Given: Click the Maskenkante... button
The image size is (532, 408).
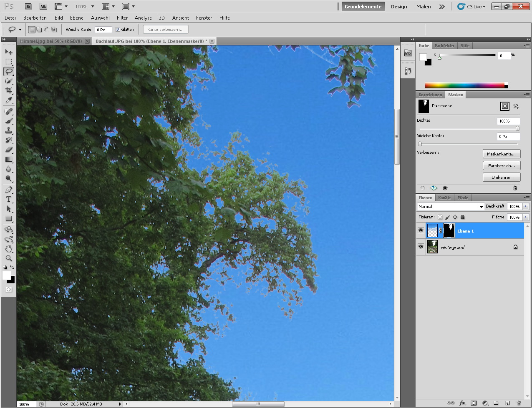Looking at the screenshot, I should point(501,154).
